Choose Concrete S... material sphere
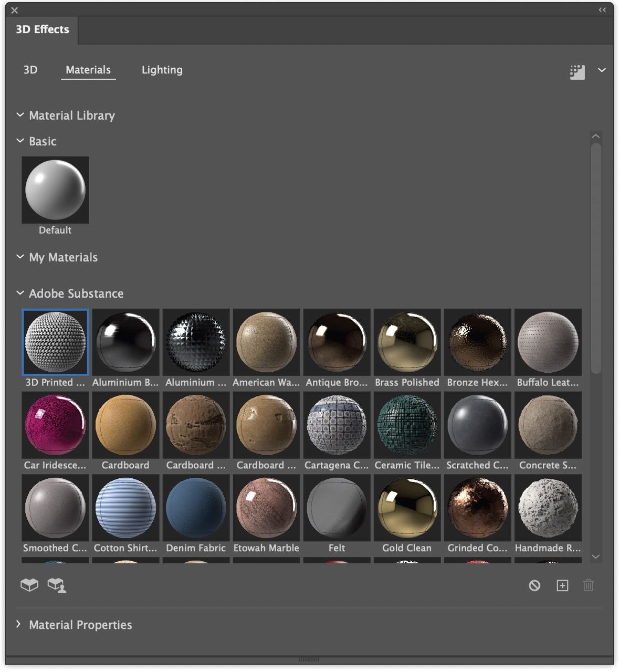 click(x=548, y=425)
